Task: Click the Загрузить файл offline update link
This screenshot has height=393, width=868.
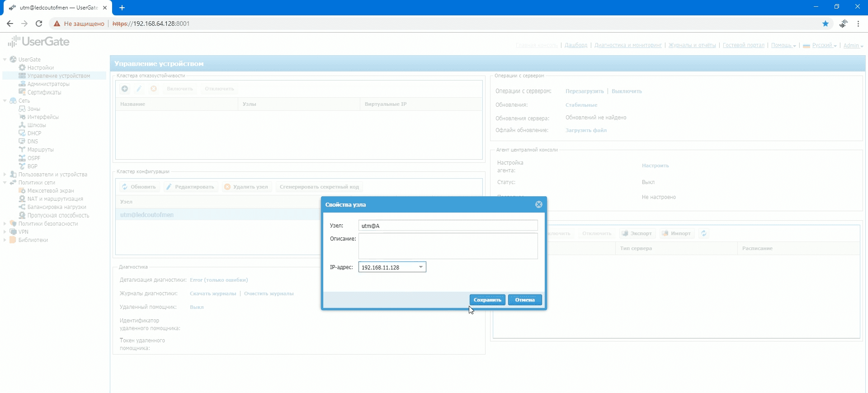Action: [x=586, y=130]
